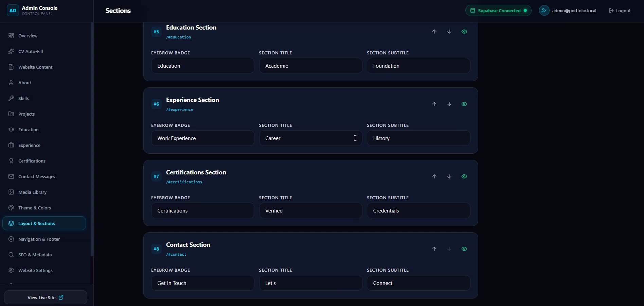Open Media Library
644x306 pixels.
(44, 192)
